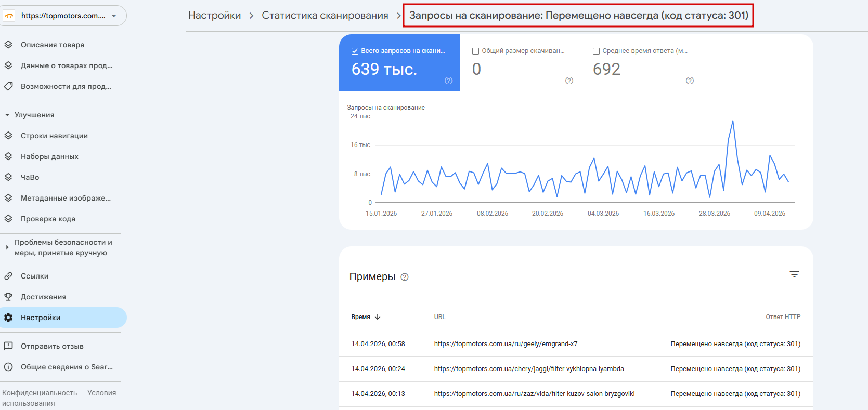Click the layers icon beside ЧаВо

pos(8,177)
